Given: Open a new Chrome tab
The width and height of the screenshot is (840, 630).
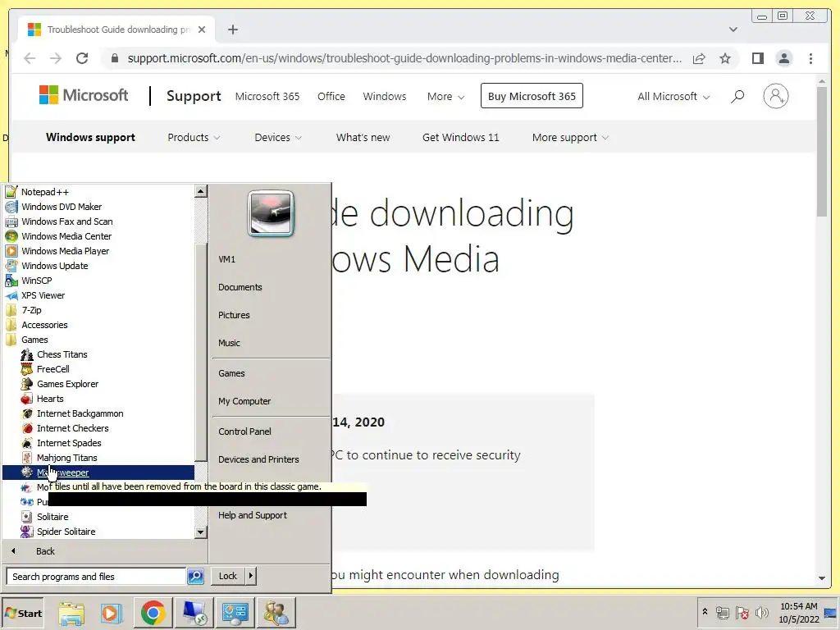Looking at the screenshot, I should [x=232, y=30].
